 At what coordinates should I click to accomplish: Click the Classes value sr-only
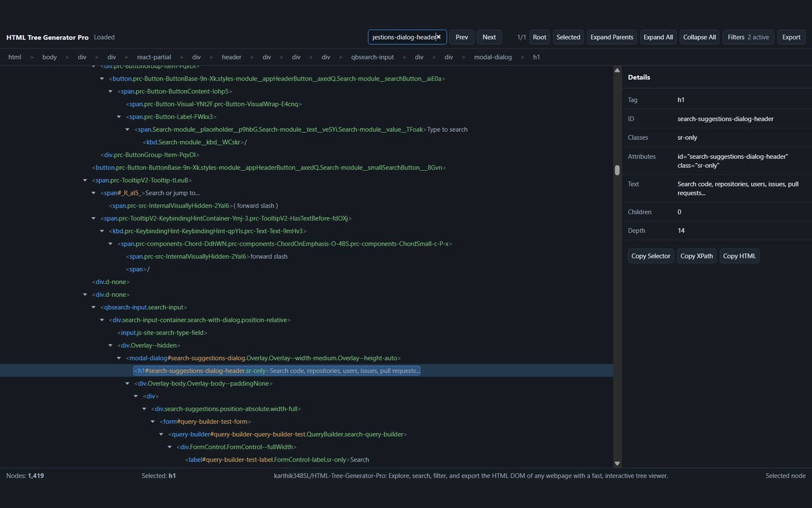click(x=687, y=137)
